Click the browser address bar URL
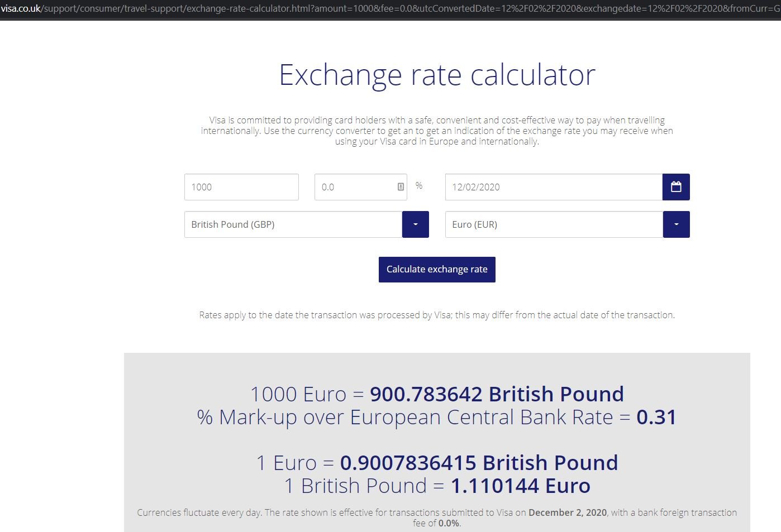This screenshot has height=532, width=781. tap(390, 8)
